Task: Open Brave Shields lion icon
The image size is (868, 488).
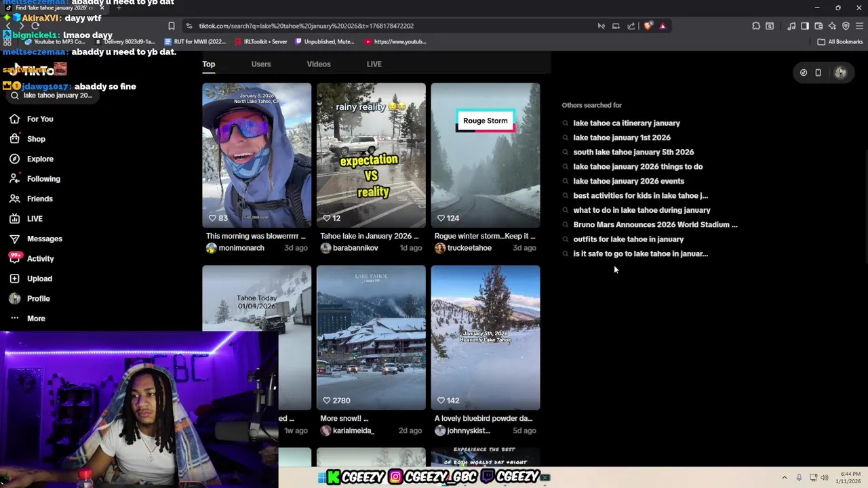Action: (648, 26)
